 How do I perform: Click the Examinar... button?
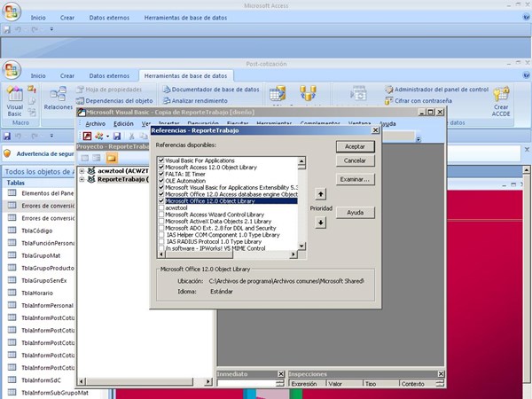[x=354, y=178]
